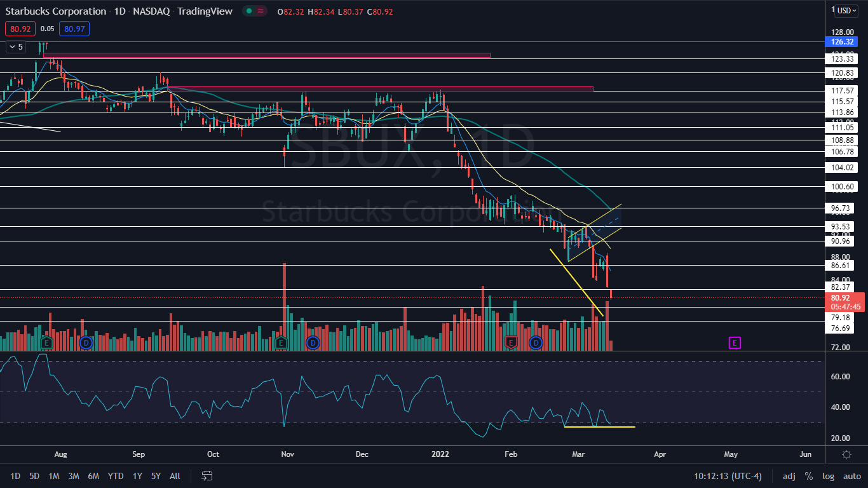The width and height of the screenshot is (868, 488).
Task: Click the 0.05 spread value
Action: [47, 29]
